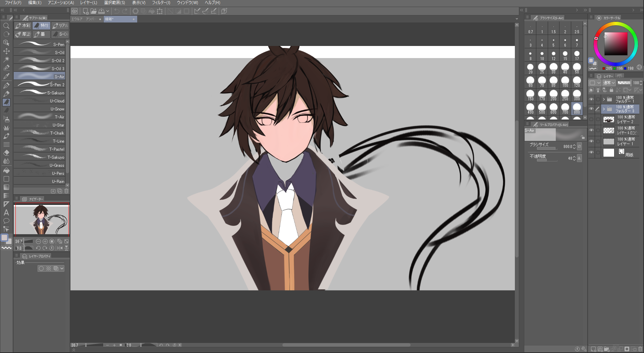Select the Text tool
The height and width of the screenshot is (353, 644).
pyautogui.click(x=6, y=212)
